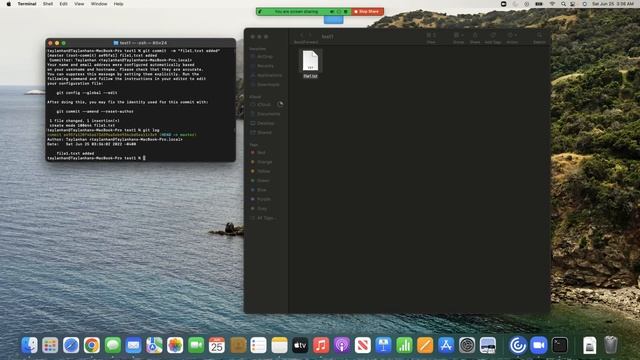640x360 pixels.
Task: Open Podcasts from the Dock
Action: [x=342, y=345]
